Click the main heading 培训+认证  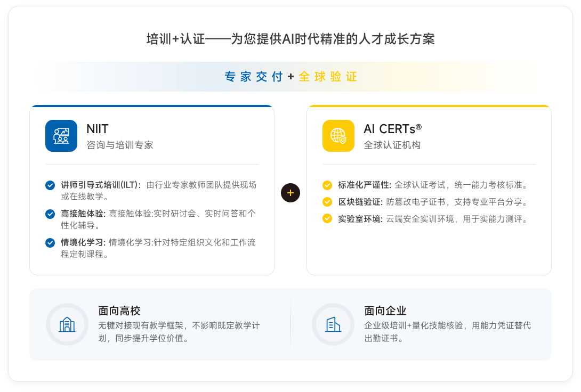click(x=290, y=39)
